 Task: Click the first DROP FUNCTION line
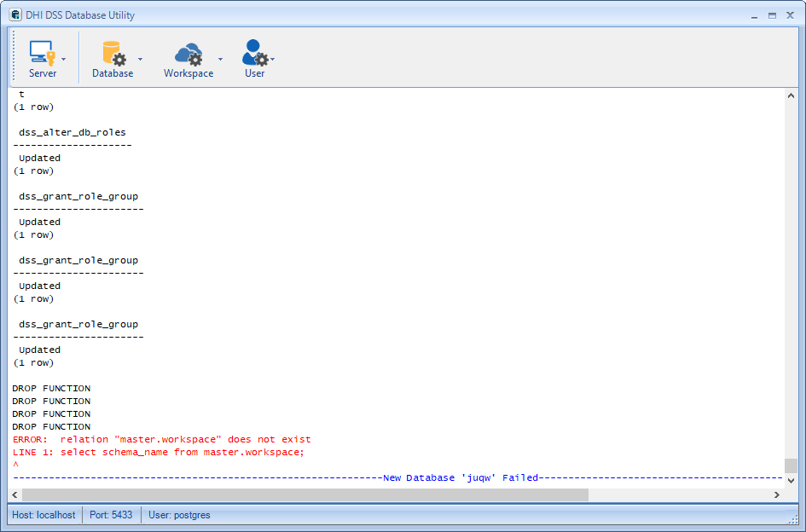coord(51,388)
